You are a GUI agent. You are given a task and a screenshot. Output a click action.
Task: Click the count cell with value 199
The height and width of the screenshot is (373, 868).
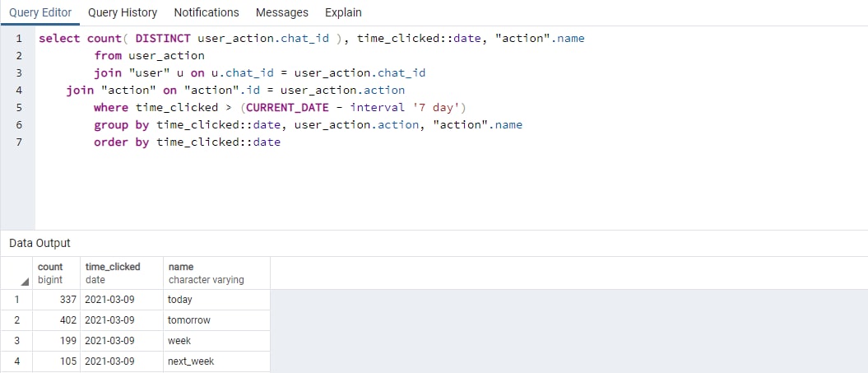pyautogui.click(x=57, y=340)
